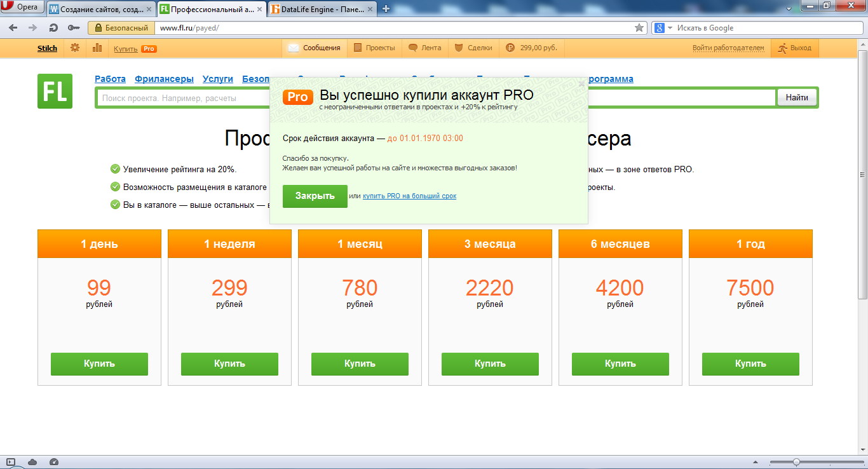Open the 'Фрилансеры' navigation link
The image size is (868, 469).
[164, 79]
